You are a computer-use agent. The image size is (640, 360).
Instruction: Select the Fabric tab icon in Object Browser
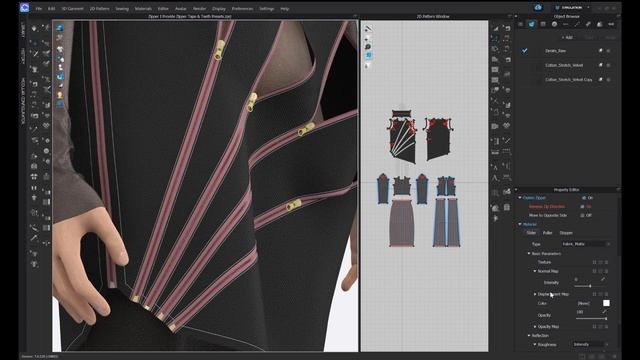pos(531,24)
